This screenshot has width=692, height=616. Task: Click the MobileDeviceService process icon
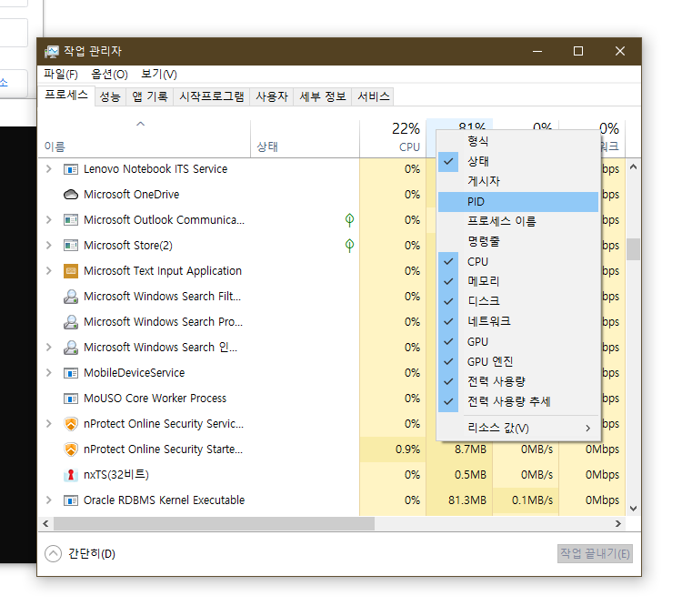tap(71, 373)
